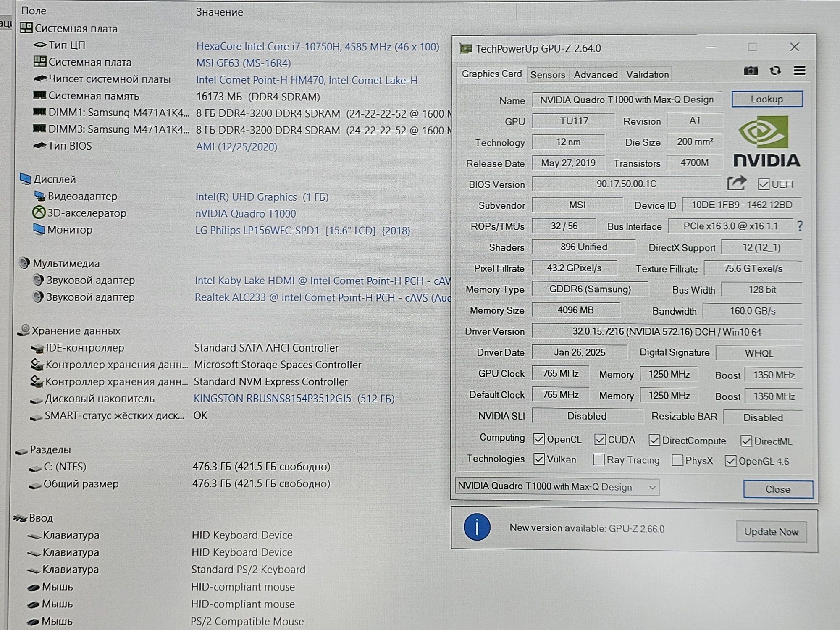Click the C: (NTFS) partition icon

tap(35, 469)
